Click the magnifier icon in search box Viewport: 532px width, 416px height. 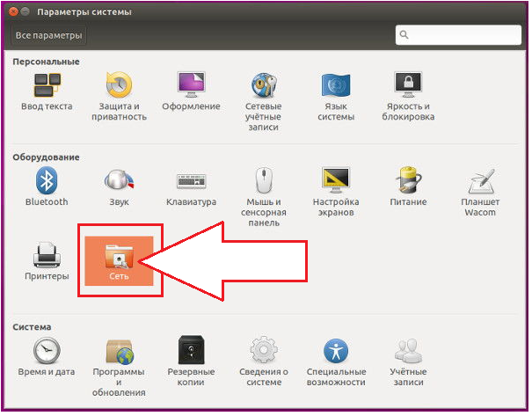(x=404, y=34)
